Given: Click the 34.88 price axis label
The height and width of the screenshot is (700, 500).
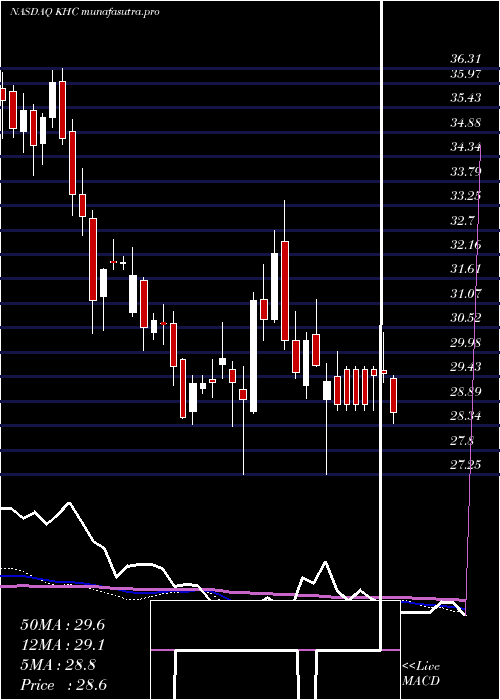Looking at the screenshot, I should pyautogui.click(x=466, y=123).
